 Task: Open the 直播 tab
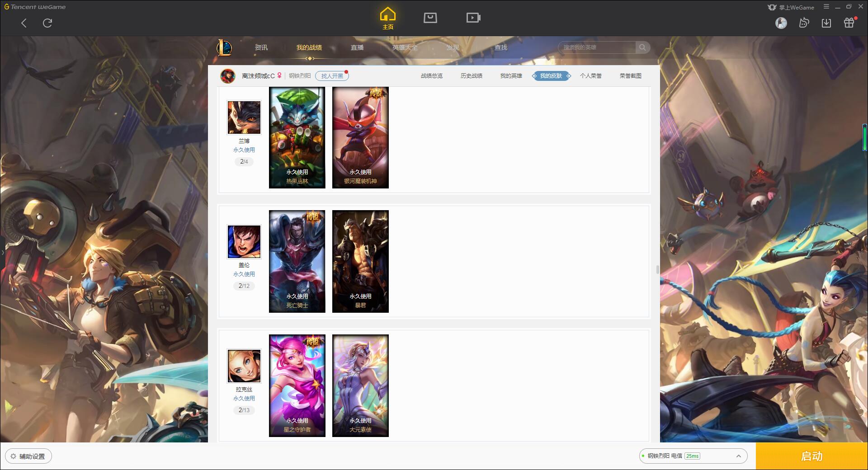pyautogui.click(x=357, y=47)
